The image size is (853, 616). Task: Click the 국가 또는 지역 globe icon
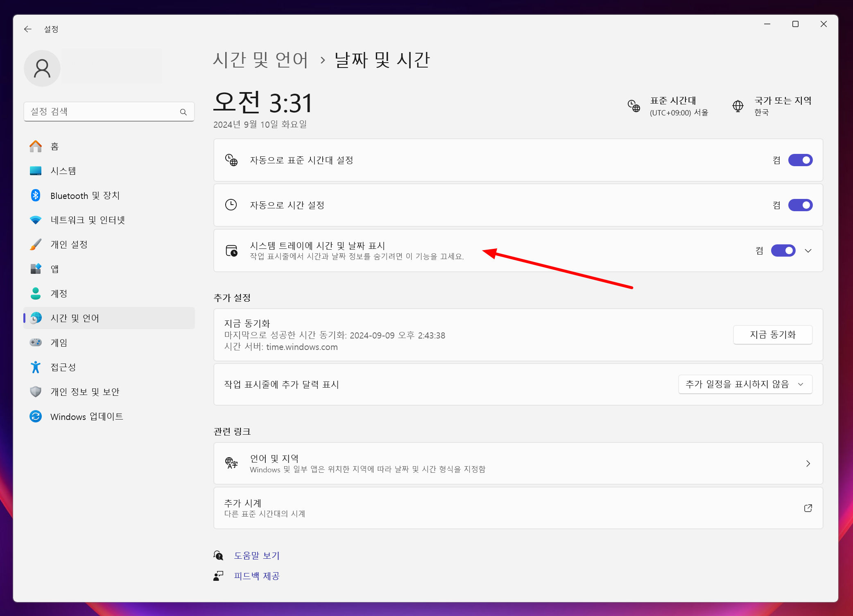738,106
